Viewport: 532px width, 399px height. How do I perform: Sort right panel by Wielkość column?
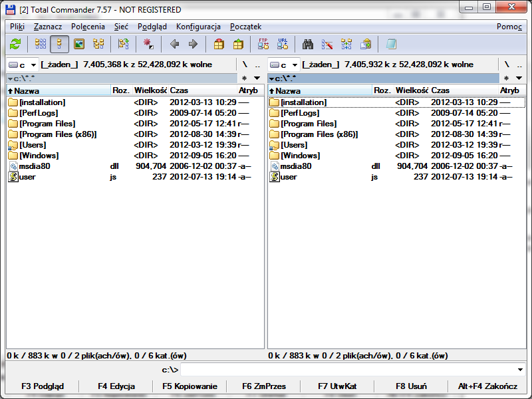point(412,90)
